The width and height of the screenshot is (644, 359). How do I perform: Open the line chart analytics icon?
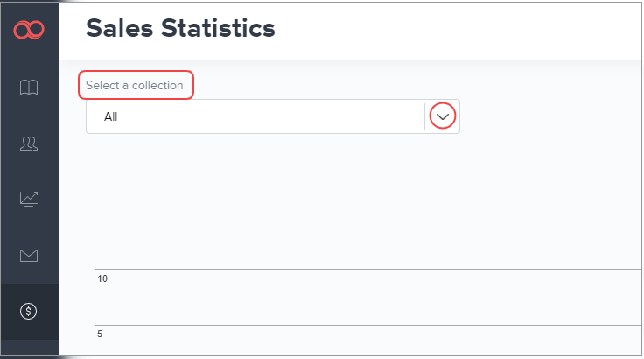click(x=29, y=199)
